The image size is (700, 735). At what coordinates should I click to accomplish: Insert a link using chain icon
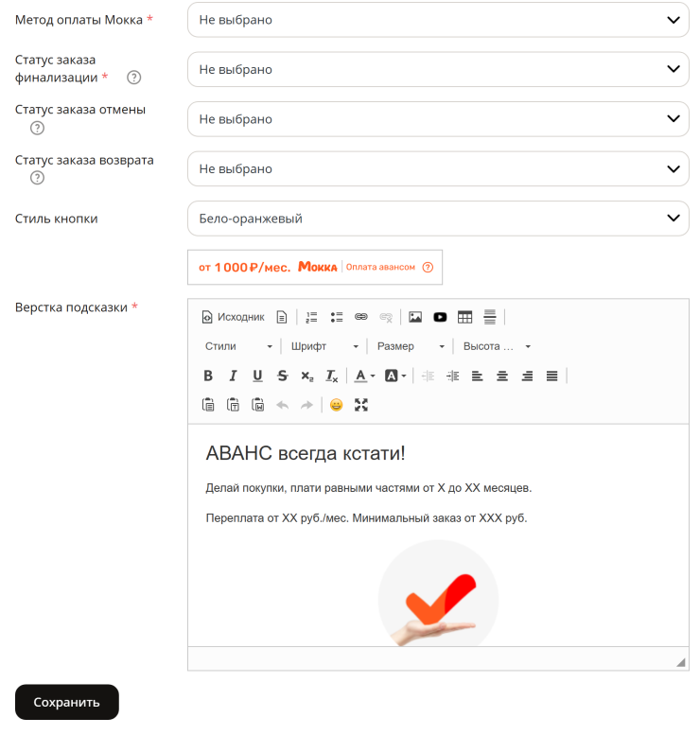361,317
